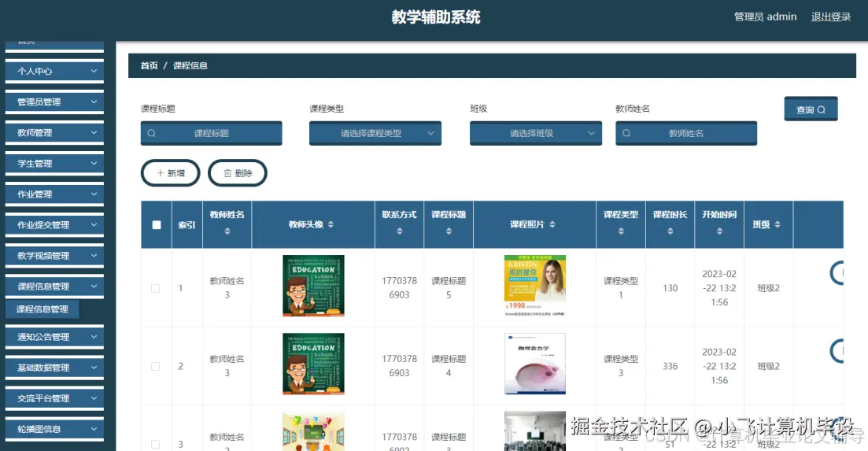Click the 教学辅助系统 title

436,17
